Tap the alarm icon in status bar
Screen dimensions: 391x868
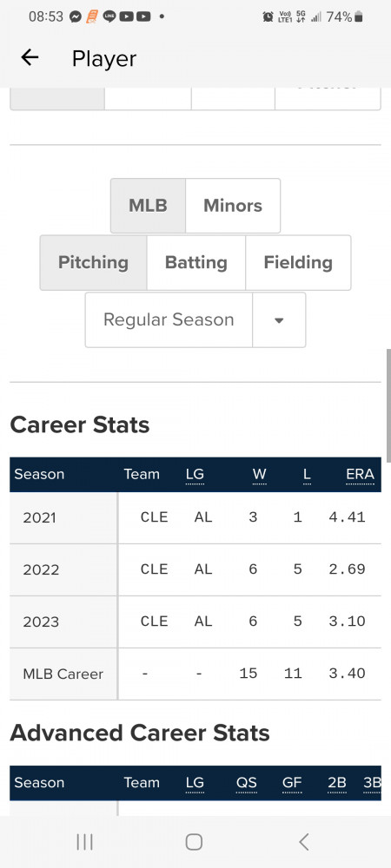(268, 16)
